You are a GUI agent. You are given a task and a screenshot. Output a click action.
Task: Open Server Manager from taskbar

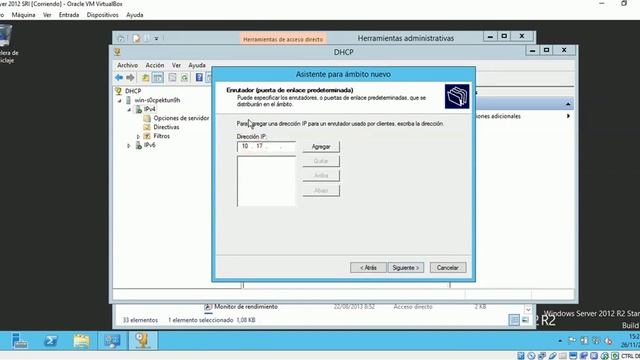20,340
